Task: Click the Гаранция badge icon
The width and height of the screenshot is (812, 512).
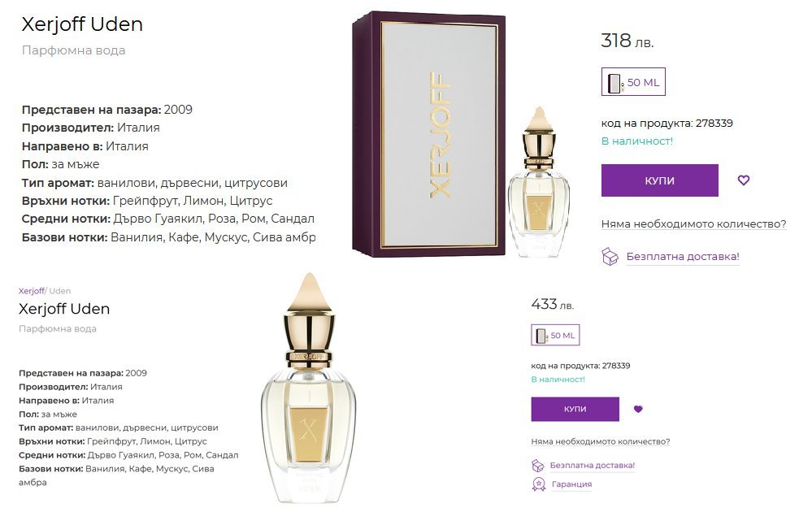Action: (x=539, y=484)
